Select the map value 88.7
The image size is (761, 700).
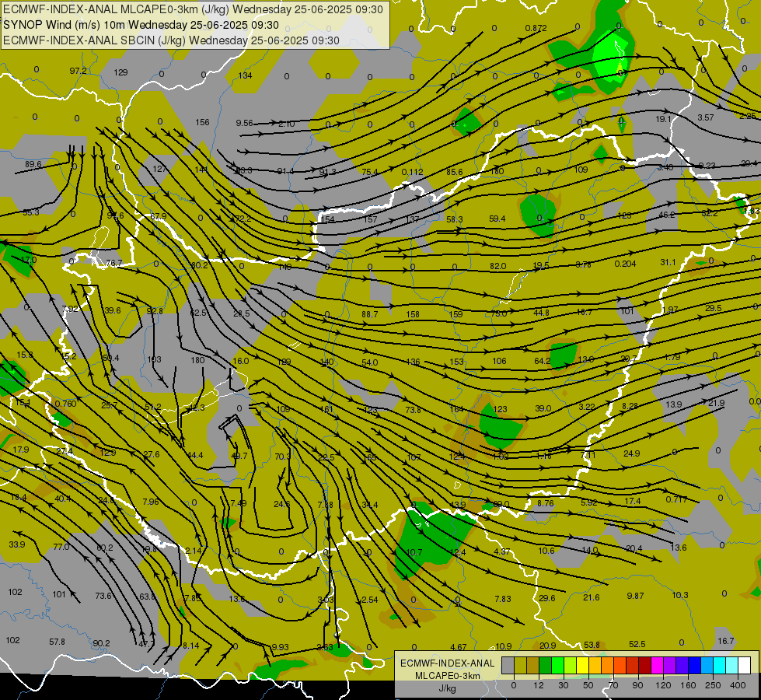point(370,315)
